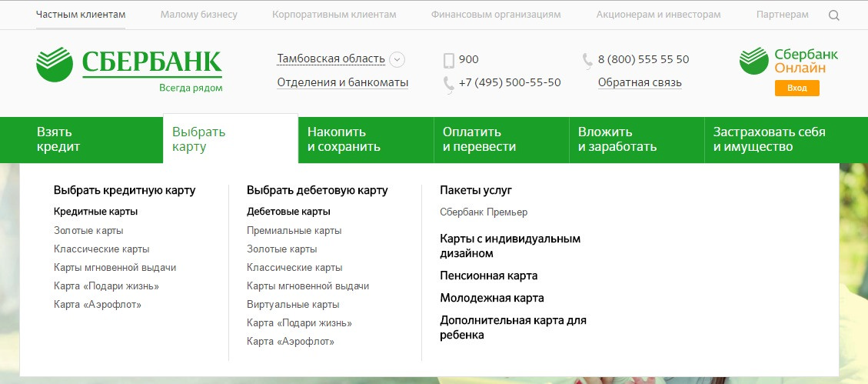868x384 pixels.
Task: Open credit Карта «Подари жизнь» link
Action: pos(107,286)
